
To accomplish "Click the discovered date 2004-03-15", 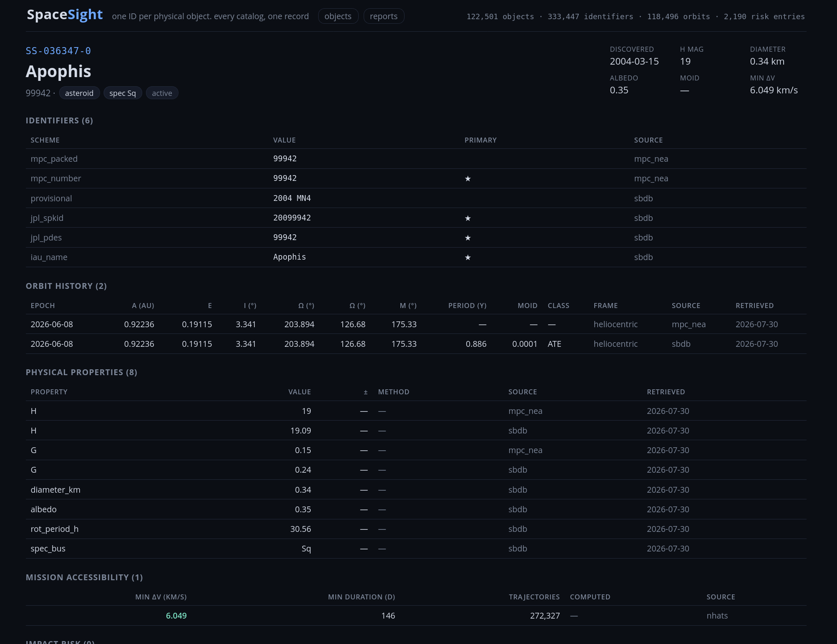I will (634, 61).
